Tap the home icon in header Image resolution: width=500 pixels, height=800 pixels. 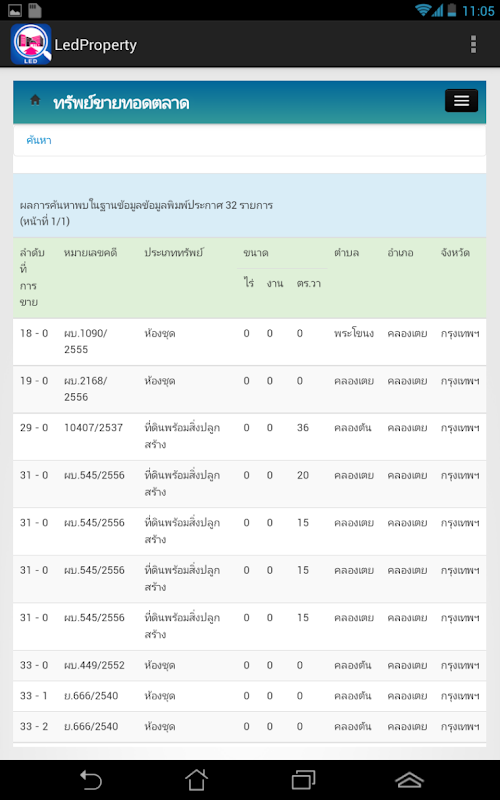(35, 101)
